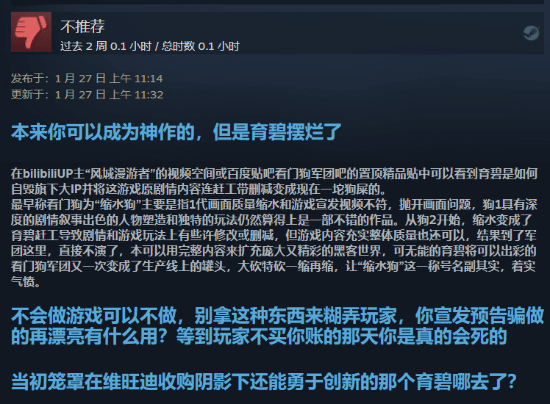
Task: Click the heading 不会做游戏可以不做
Action: [95, 316]
